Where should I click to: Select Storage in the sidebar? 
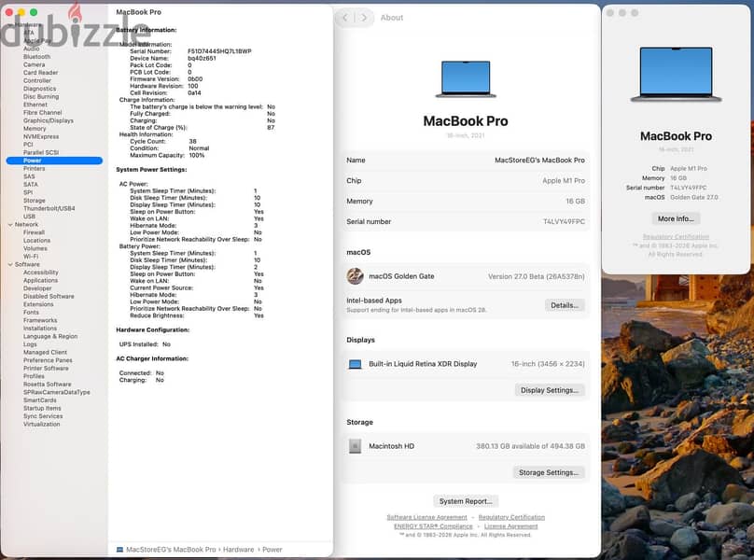point(35,201)
